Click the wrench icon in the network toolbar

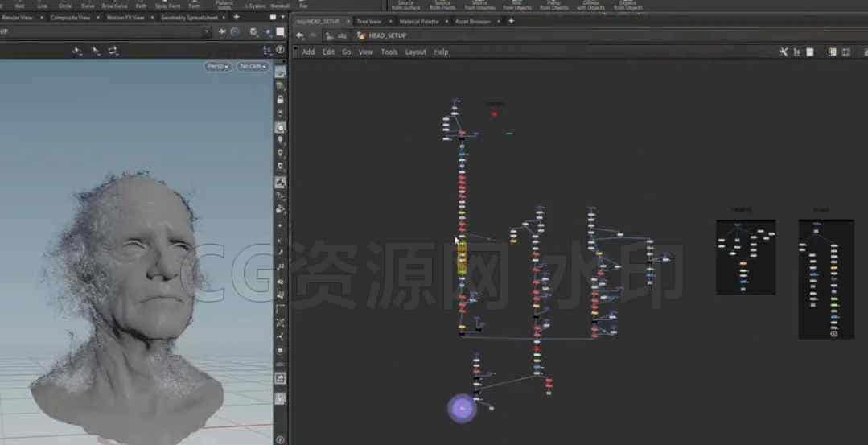784,52
